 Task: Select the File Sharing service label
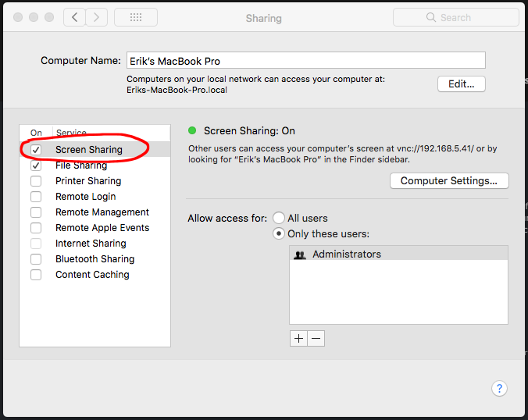pos(81,166)
